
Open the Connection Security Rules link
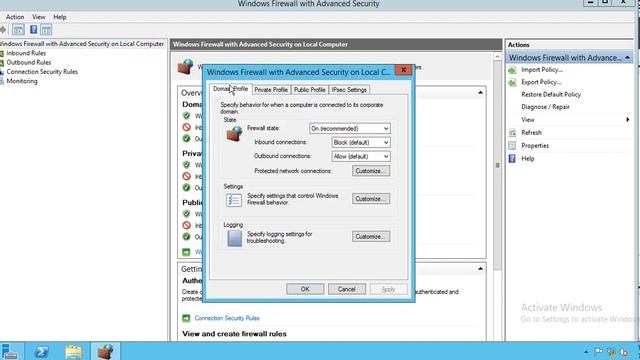227,318
